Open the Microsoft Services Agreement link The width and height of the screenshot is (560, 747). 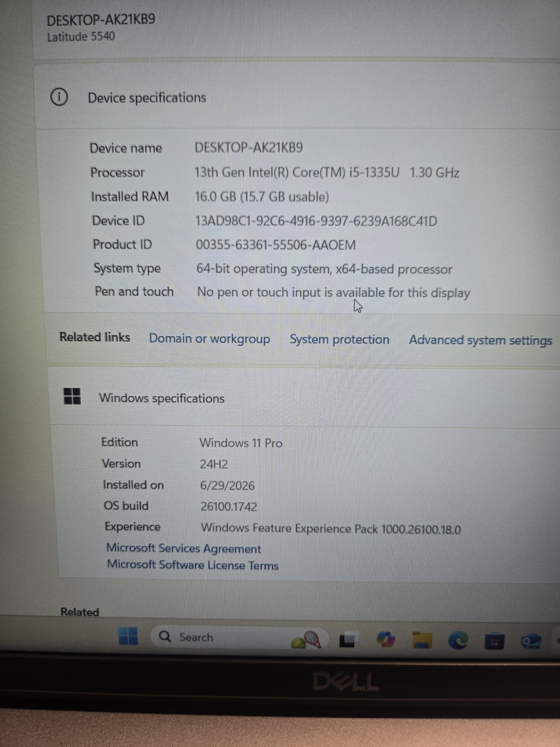pos(183,548)
